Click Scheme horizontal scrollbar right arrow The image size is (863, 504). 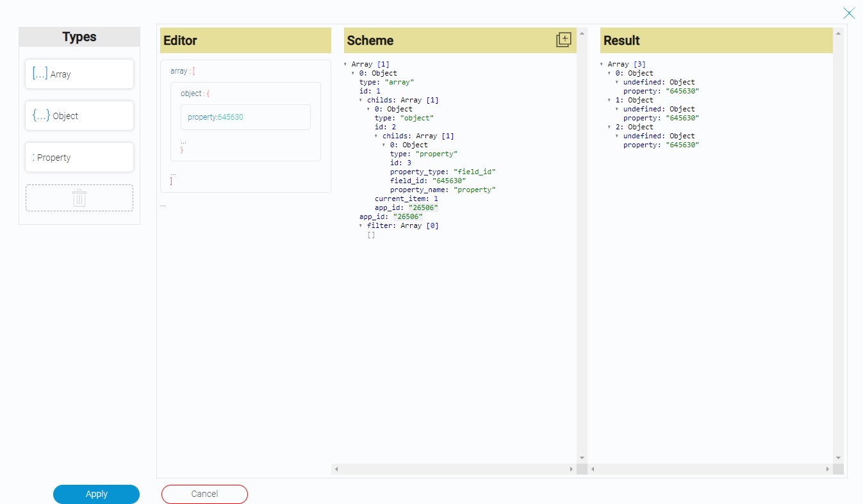point(571,469)
